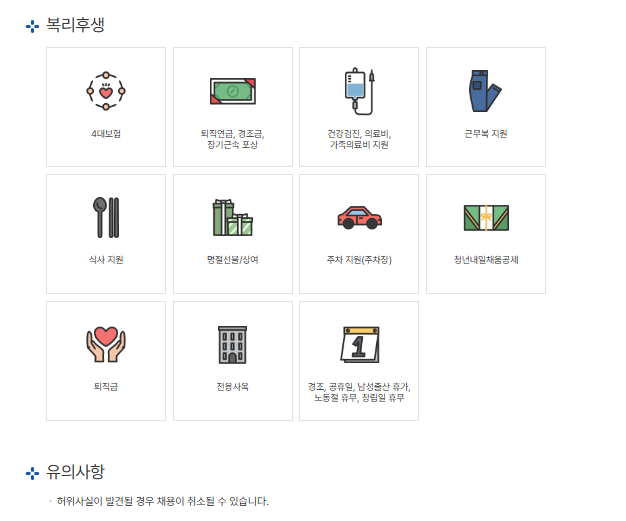Select the 퇴직금 label text
The height and width of the screenshot is (521, 626).
click(106, 386)
